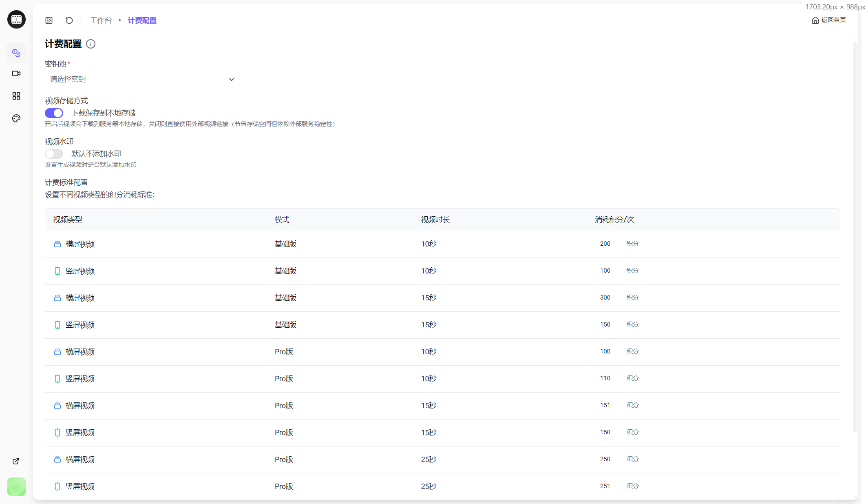Click 计费配置 breadcrumb item

pos(142,20)
